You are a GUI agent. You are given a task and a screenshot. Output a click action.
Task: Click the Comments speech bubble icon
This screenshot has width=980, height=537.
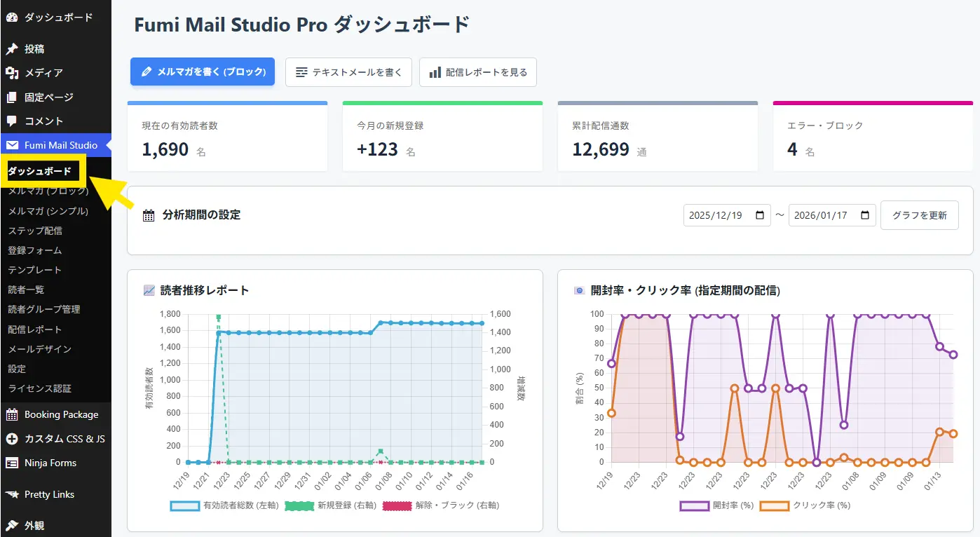(12, 121)
